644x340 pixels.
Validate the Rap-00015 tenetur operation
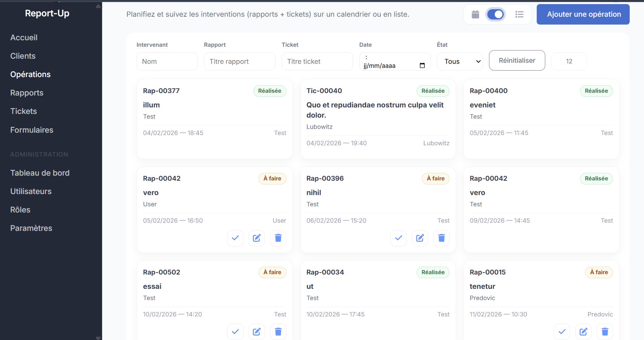point(562,331)
